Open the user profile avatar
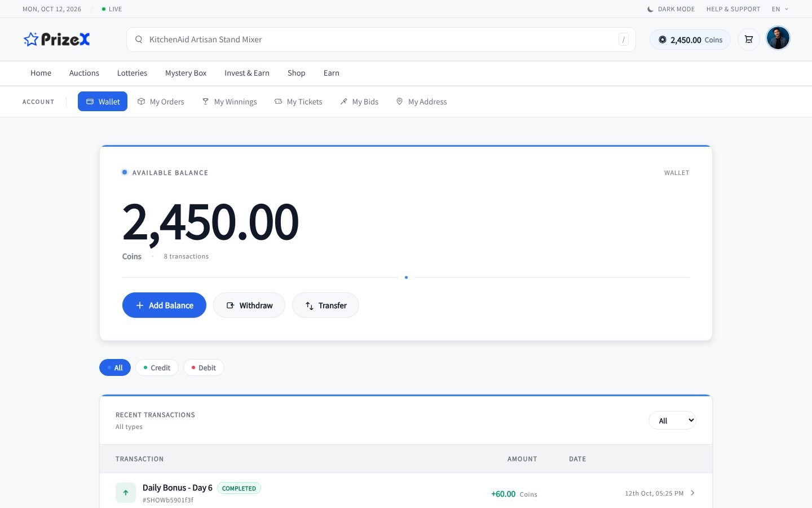The height and width of the screenshot is (508, 812). coord(778,38)
